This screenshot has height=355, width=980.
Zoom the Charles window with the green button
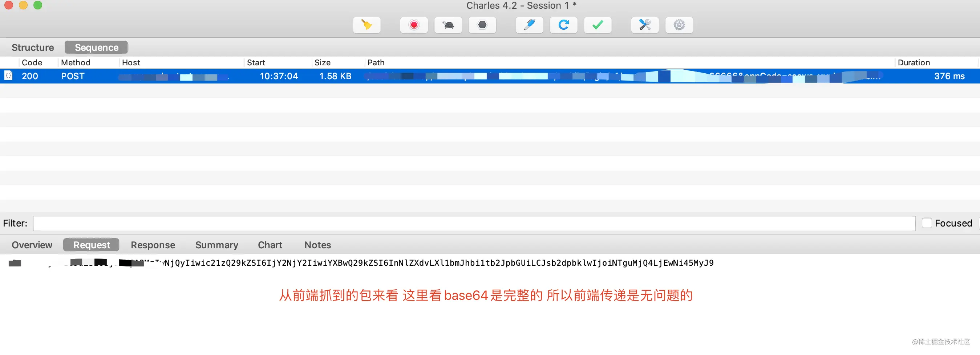38,5
